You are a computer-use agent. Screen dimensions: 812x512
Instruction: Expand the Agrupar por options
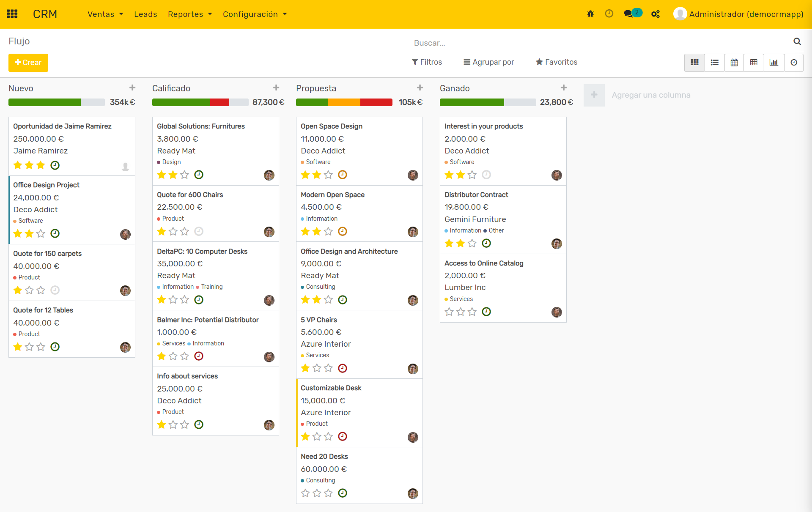point(489,61)
